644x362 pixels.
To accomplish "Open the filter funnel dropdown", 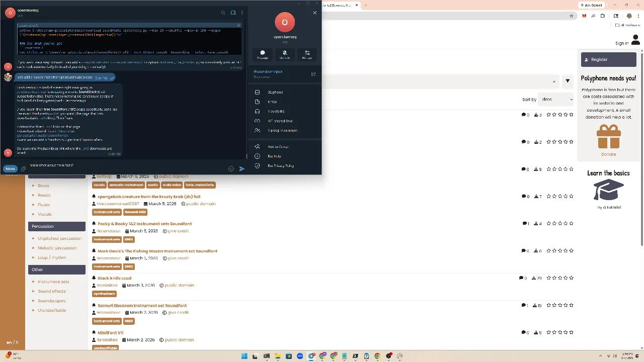I will coord(568,81).
